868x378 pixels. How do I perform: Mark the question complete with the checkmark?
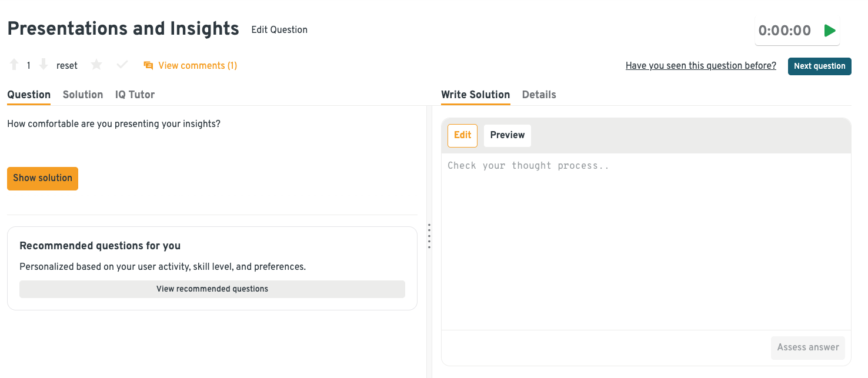tap(122, 65)
